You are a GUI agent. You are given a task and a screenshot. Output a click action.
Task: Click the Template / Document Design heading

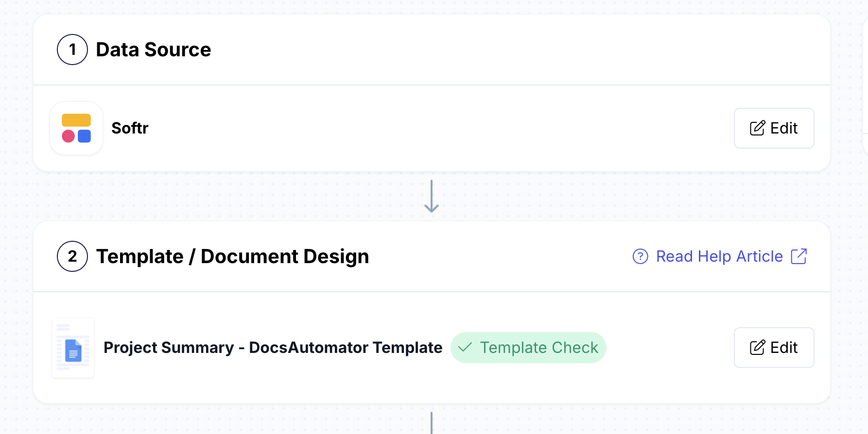(232, 256)
